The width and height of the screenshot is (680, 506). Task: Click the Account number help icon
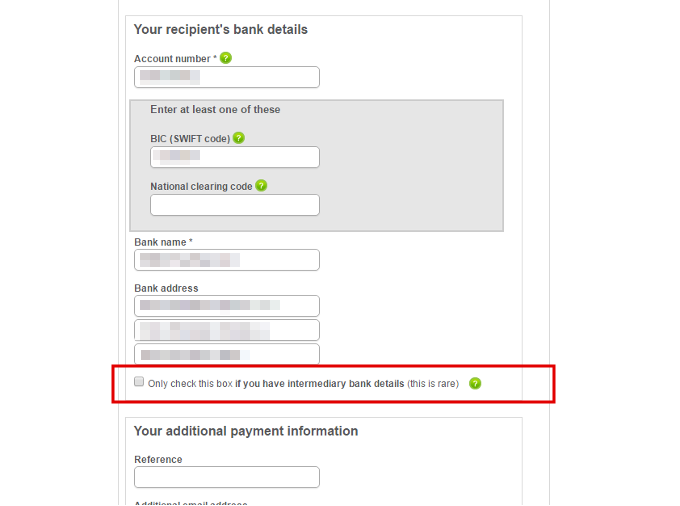(226, 58)
